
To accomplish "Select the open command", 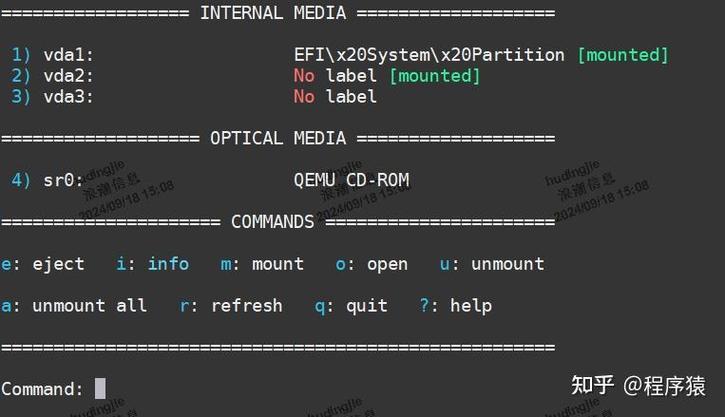I will (x=372, y=264).
